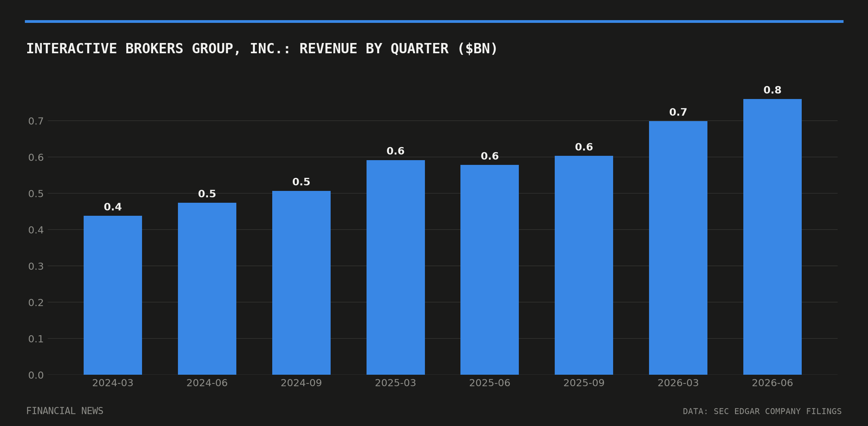Click the 2026-03 x-axis label

click(x=678, y=383)
